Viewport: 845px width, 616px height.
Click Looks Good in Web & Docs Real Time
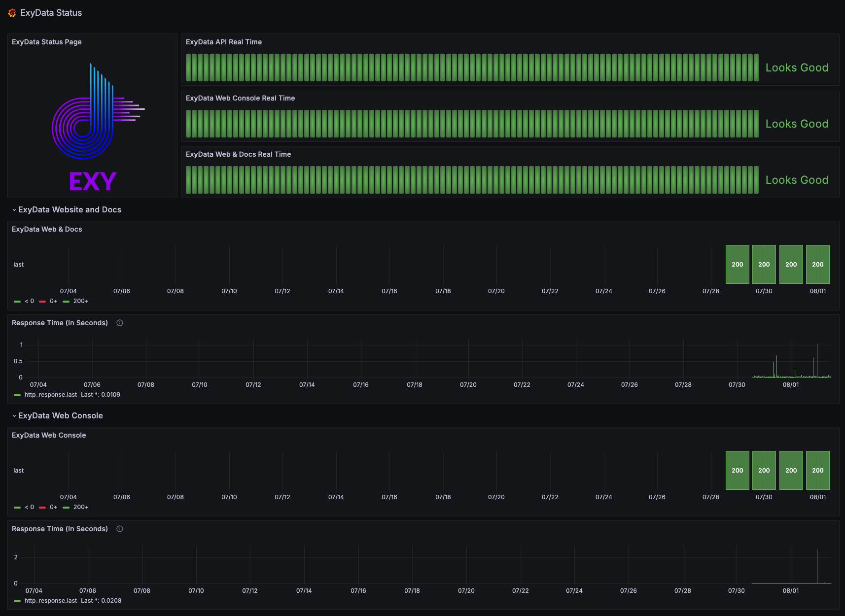[797, 180]
